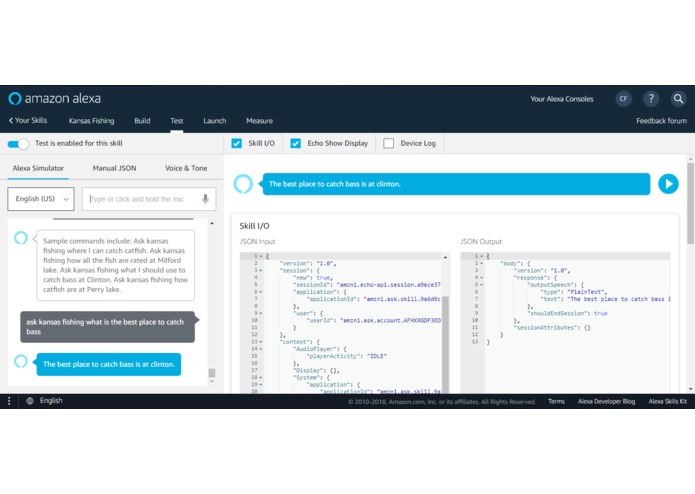This screenshot has height=494, width=695.
Task: Open Your Alexa Consoles link
Action: pyautogui.click(x=562, y=99)
